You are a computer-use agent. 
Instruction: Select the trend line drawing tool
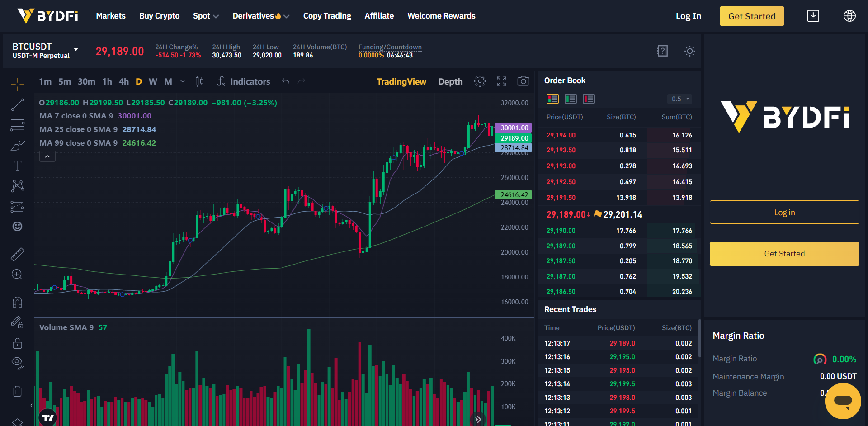click(x=18, y=104)
